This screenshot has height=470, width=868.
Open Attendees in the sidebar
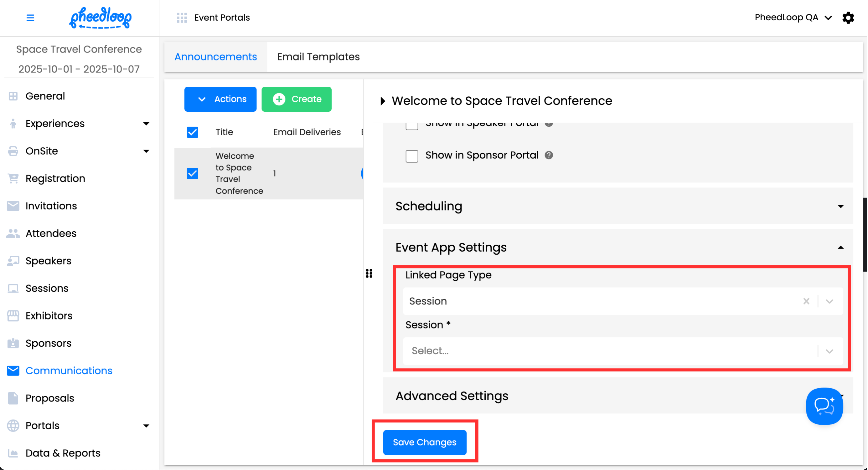click(x=51, y=233)
